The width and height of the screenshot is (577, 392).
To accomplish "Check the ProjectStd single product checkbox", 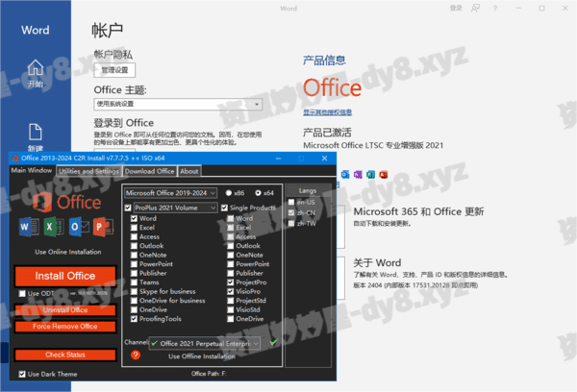I will tap(231, 301).
